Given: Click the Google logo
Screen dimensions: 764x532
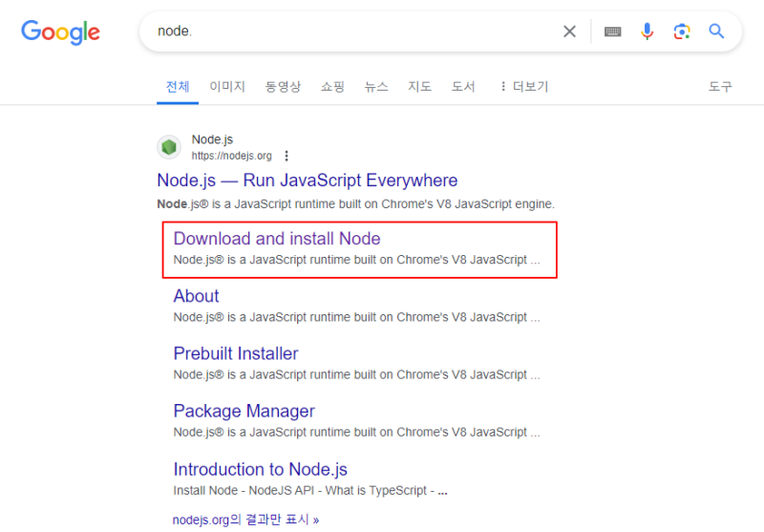Looking at the screenshot, I should point(60,32).
